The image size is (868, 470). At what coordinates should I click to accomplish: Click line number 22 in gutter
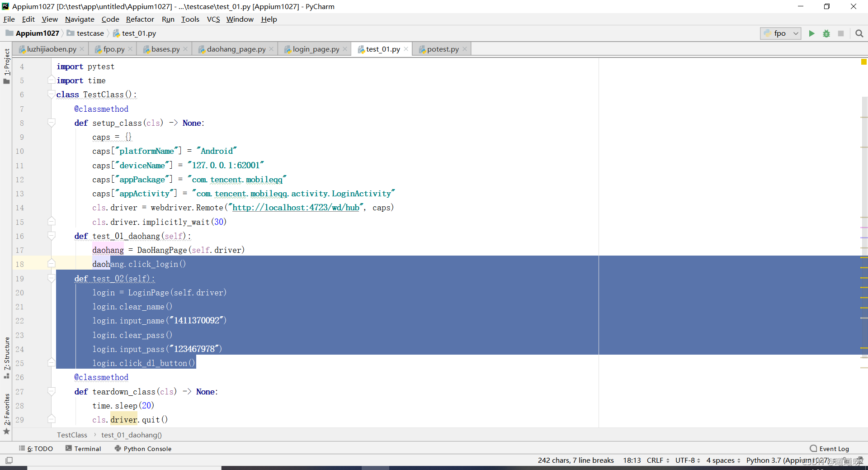[x=19, y=321]
